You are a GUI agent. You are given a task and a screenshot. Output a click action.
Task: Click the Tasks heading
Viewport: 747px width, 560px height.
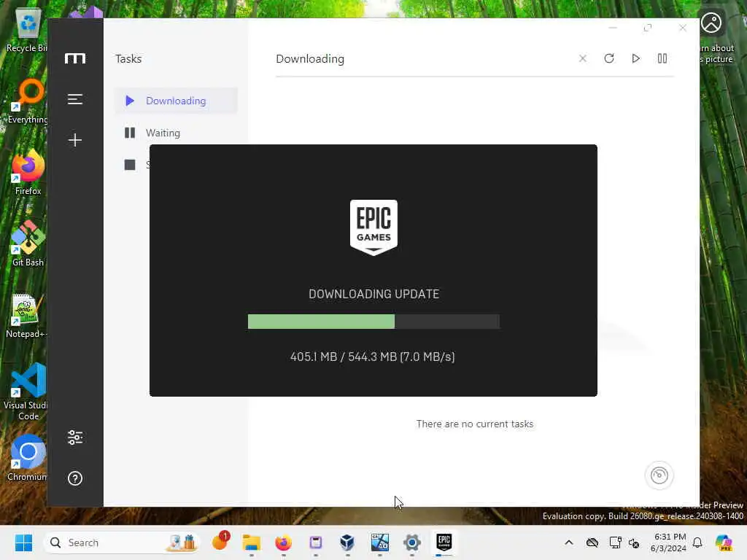point(128,58)
